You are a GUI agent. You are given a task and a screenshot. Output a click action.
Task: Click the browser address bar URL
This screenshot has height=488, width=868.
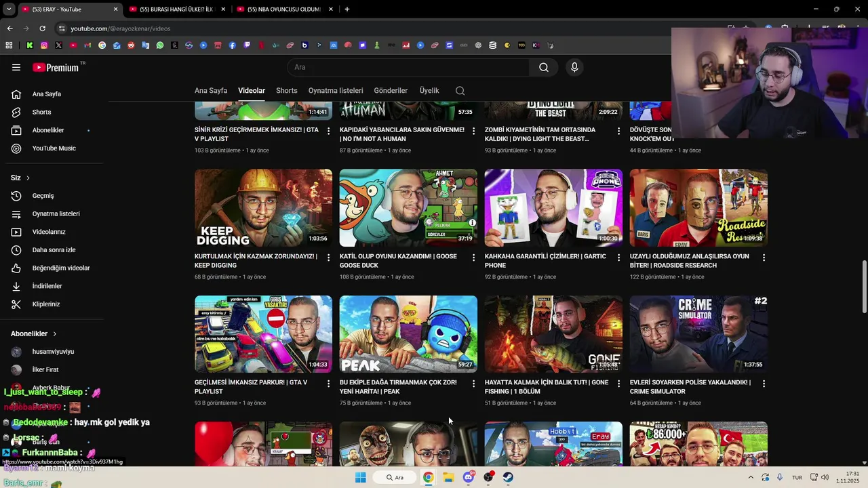tap(121, 28)
